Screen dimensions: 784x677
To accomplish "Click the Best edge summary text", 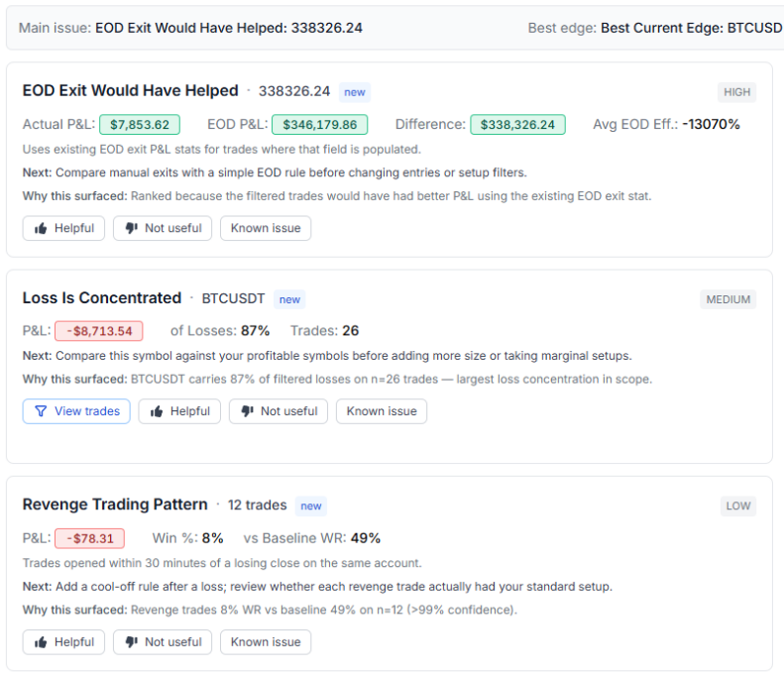I will (655, 28).
